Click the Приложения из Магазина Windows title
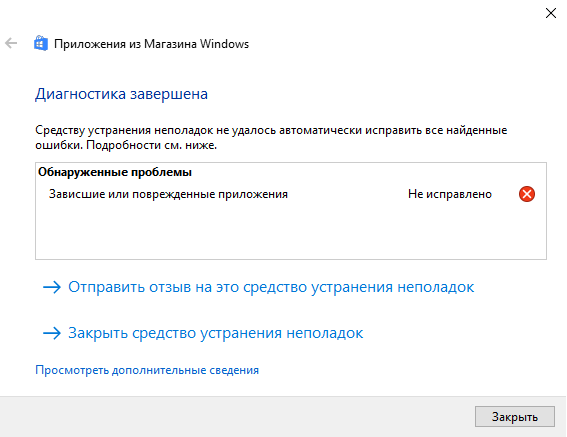This screenshot has width=567, height=437. pyautogui.click(x=152, y=44)
